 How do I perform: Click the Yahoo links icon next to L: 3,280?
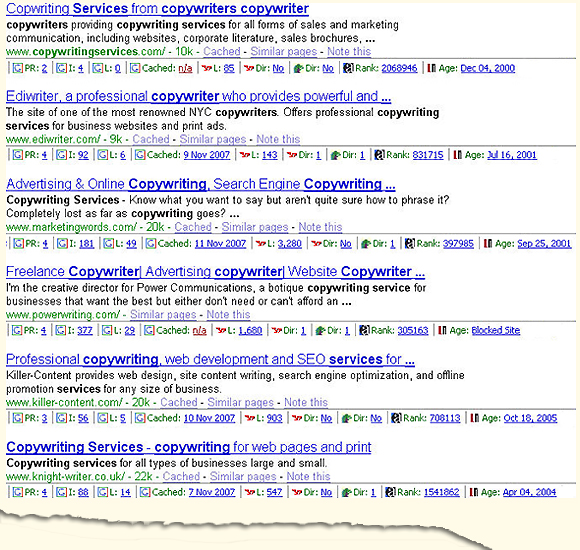[261, 243]
